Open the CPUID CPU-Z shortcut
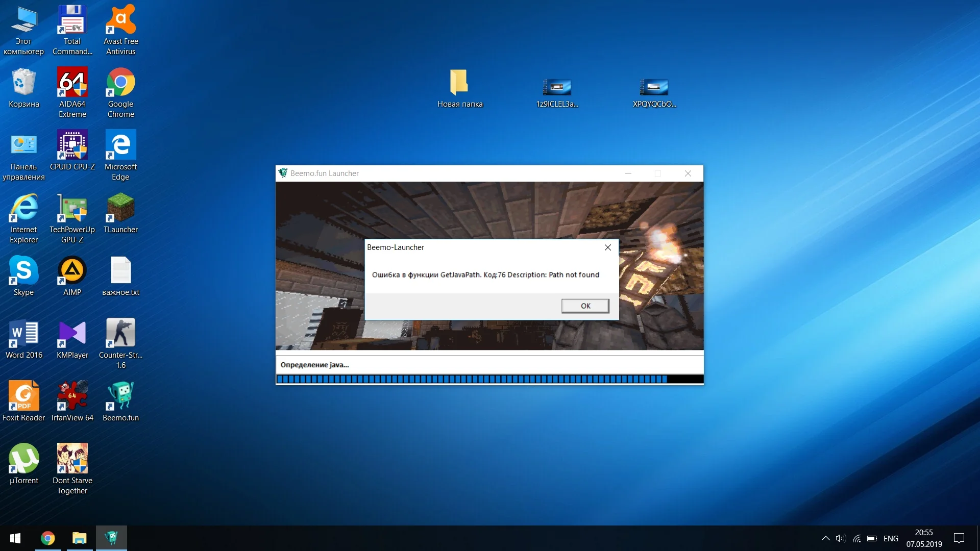 (72, 145)
